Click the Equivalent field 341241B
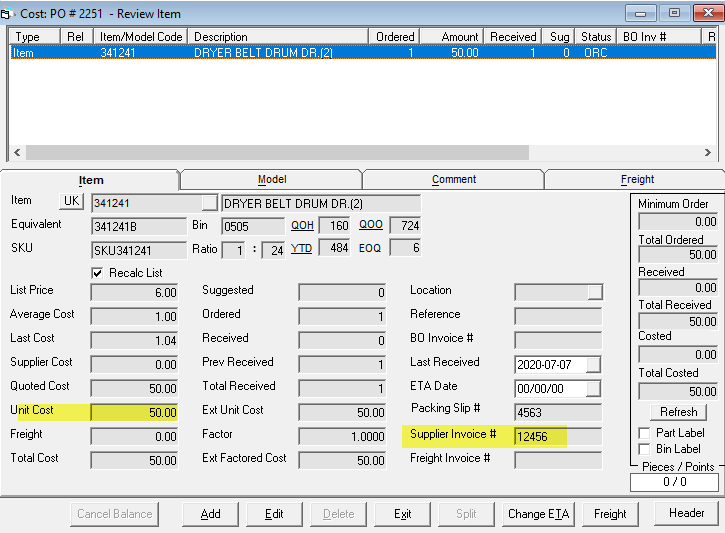This screenshot has height=533, width=725. click(139, 227)
